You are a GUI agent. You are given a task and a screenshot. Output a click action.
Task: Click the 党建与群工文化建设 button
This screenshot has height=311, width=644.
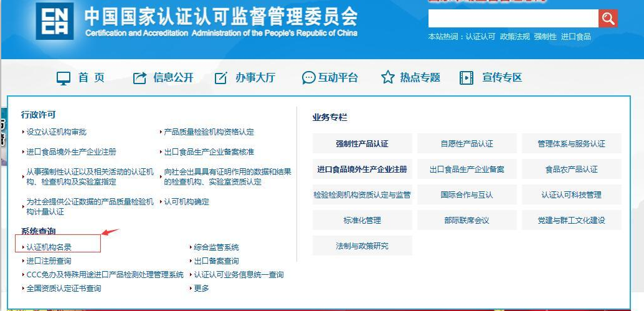pos(572,220)
